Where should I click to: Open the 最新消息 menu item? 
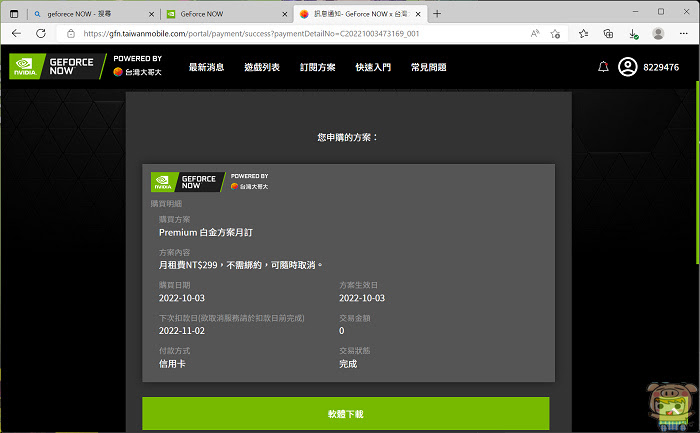(x=206, y=67)
